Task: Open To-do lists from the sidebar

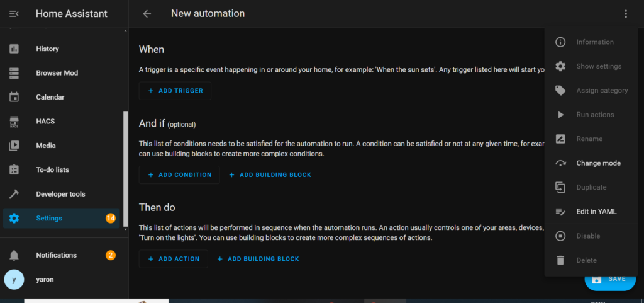Action: click(62, 170)
